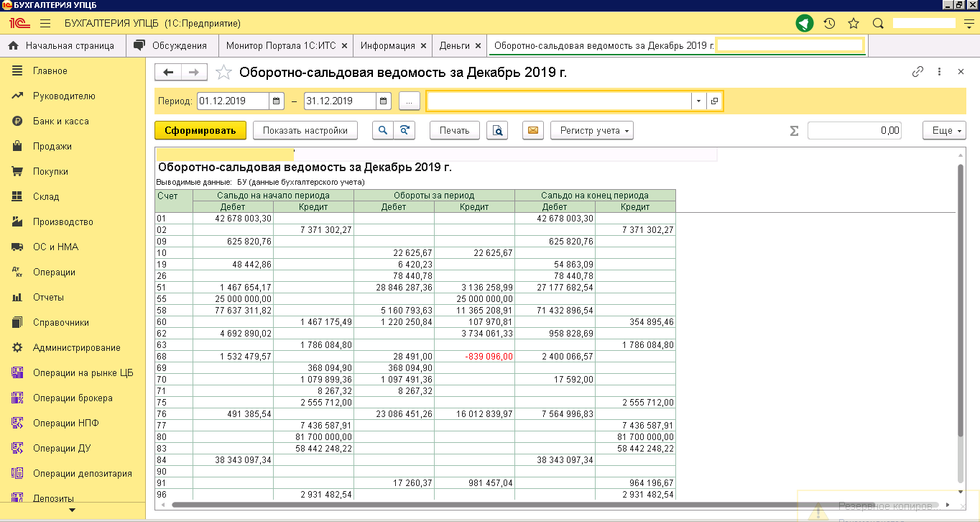Open the Еще dropdown menu

[x=944, y=130]
